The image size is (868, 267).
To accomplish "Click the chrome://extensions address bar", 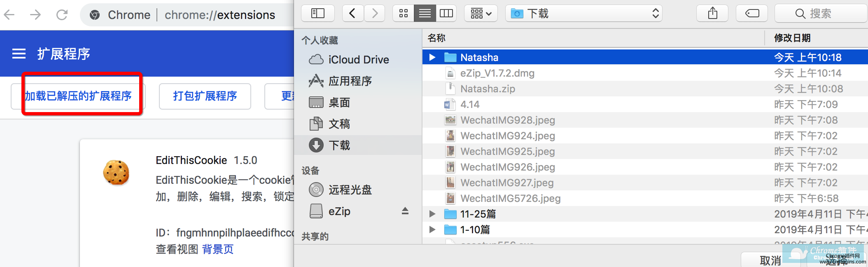I will (x=219, y=15).
